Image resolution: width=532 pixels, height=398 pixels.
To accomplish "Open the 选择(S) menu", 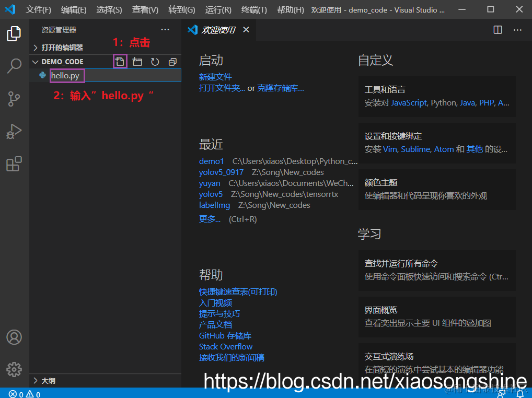I will 109,10.
